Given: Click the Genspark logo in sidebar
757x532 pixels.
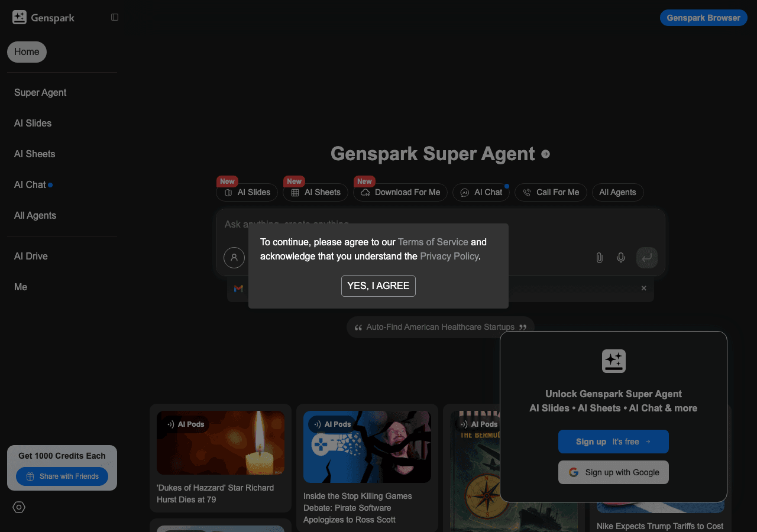Looking at the screenshot, I should coord(43,17).
